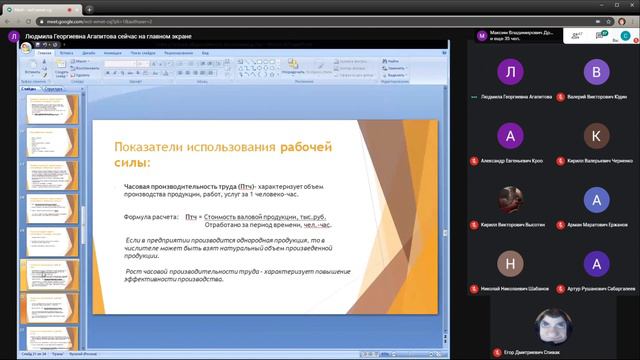Click the Restore (Восстановить) slide button
Viewport: 640px width, 360px height.
(85, 68)
